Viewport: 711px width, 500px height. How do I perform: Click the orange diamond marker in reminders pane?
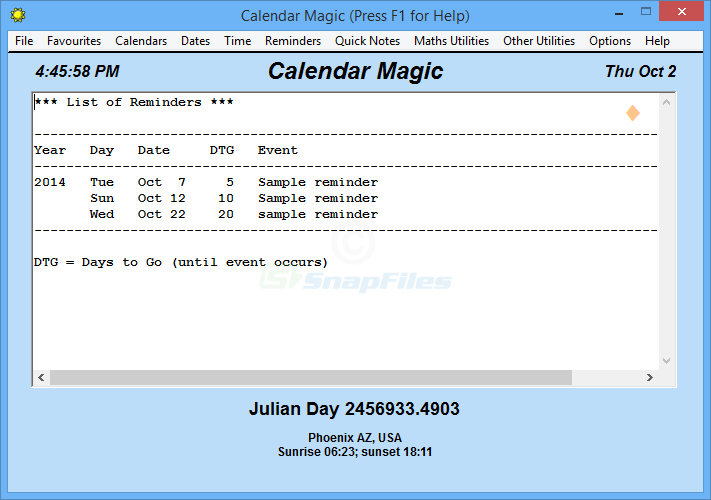point(633,113)
